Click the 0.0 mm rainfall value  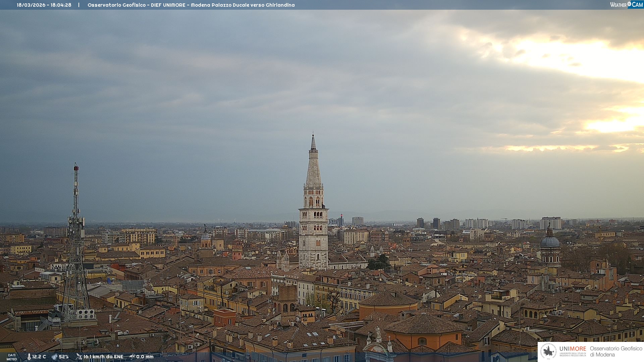145,357
